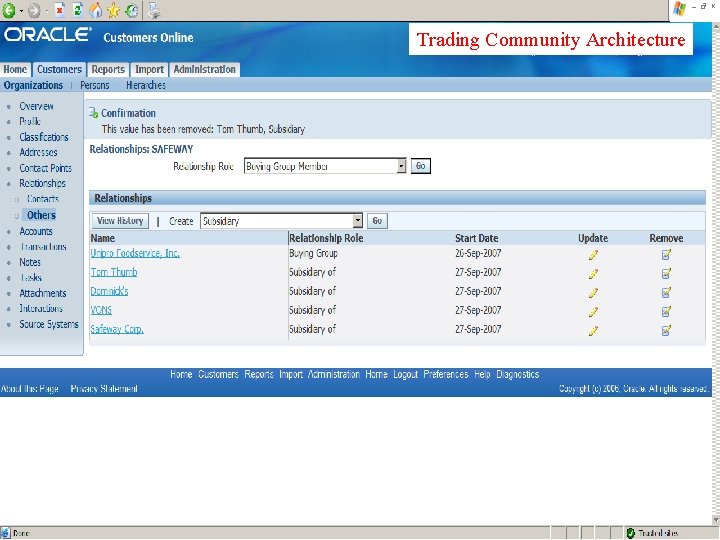Click Remove icon for Dominick's

666,292
